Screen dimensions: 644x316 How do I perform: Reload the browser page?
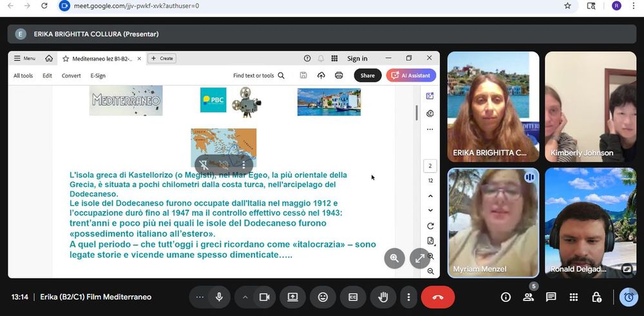44,6
